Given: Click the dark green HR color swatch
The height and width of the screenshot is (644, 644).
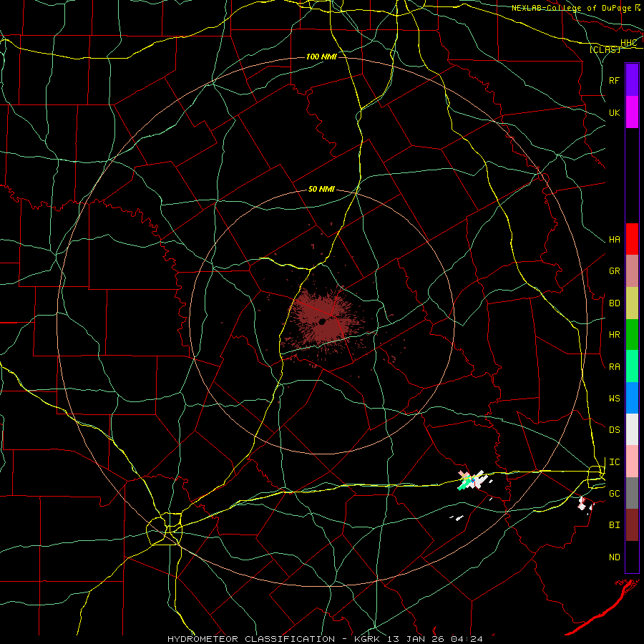Looking at the screenshot, I should 632,335.
